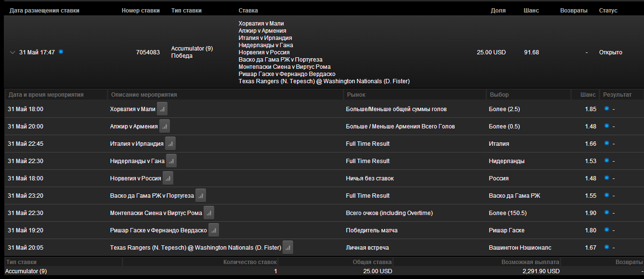644x279 pixels.
Task: Click possible payout 2,291.90 USD
Action: [541, 271]
